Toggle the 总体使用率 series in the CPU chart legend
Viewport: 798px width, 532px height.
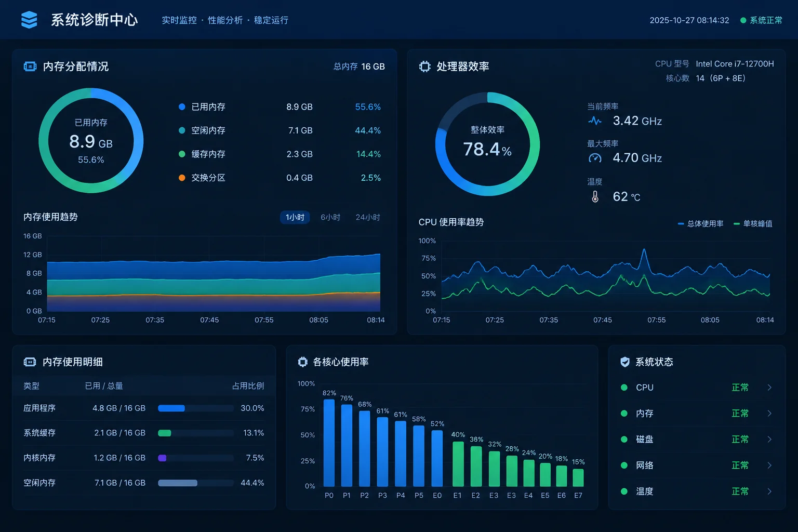(x=700, y=224)
